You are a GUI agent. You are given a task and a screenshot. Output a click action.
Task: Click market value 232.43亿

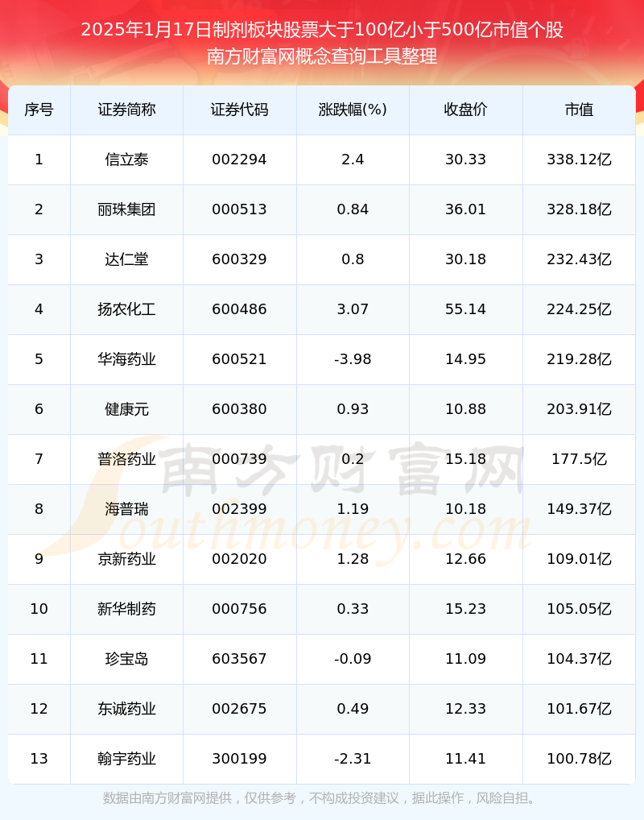579,259
